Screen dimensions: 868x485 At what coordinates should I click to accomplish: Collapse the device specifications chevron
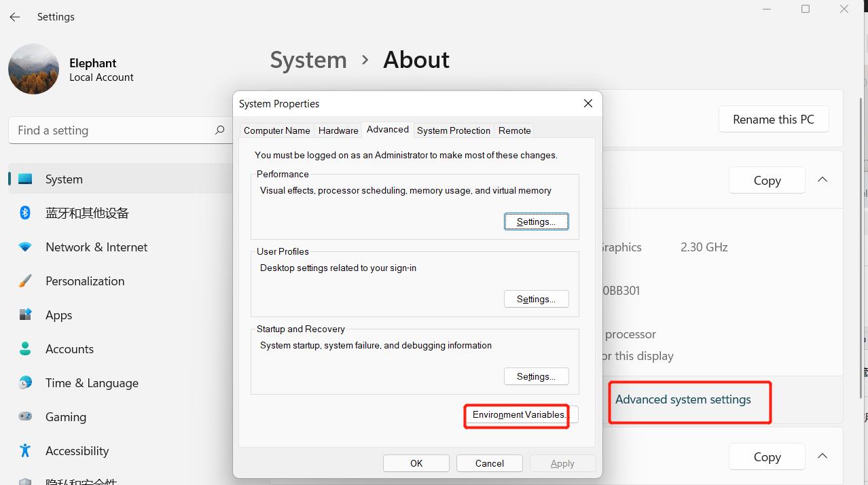click(x=822, y=180)
